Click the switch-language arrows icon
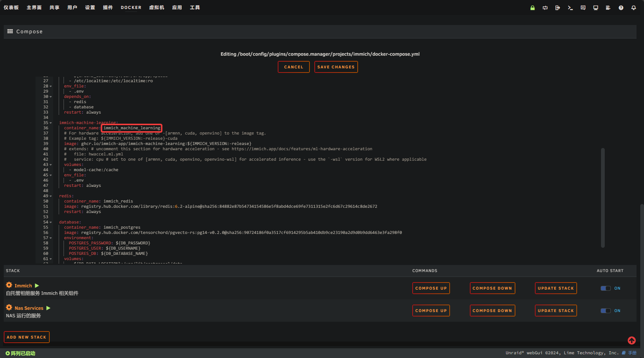The width and height of the screenshot is (644, 358). coord(545,8)
